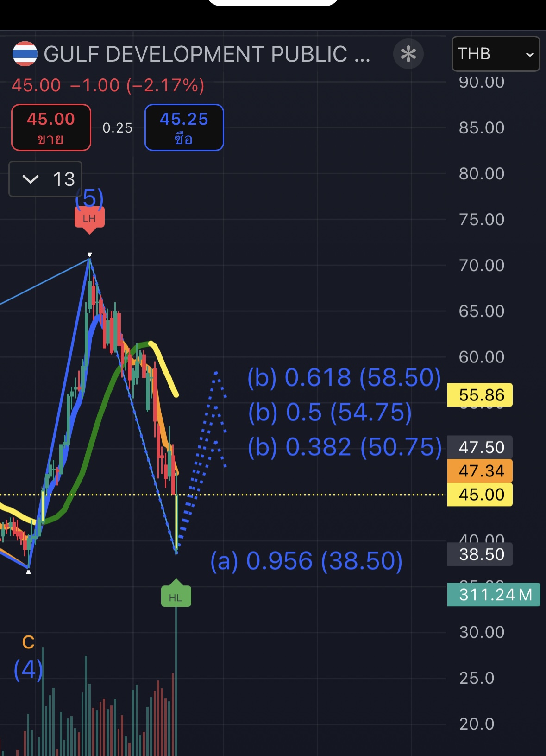Tap the yellow 45.00 price tag
Screen dimensions: 546x756
tap(480, 495)
